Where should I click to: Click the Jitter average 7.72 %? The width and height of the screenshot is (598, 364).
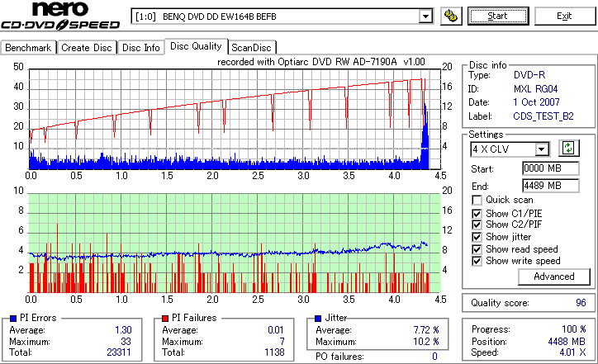(426, 330)
